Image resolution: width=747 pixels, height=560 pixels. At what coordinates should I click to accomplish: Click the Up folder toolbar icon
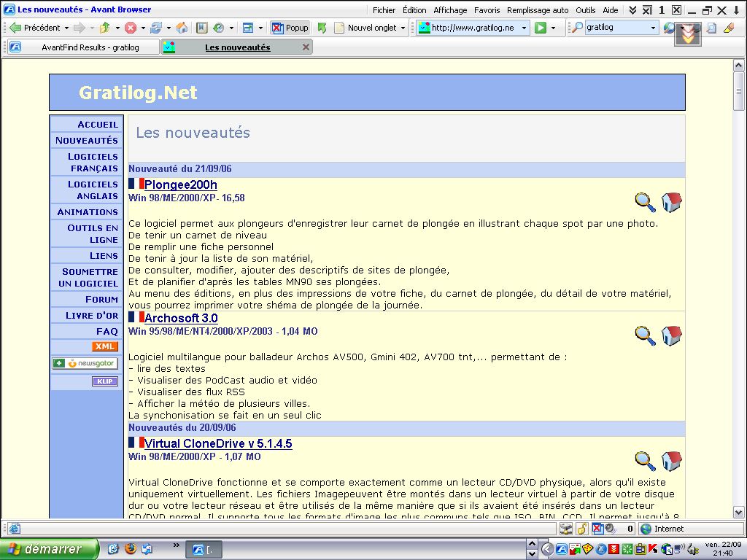pos(105,28)
